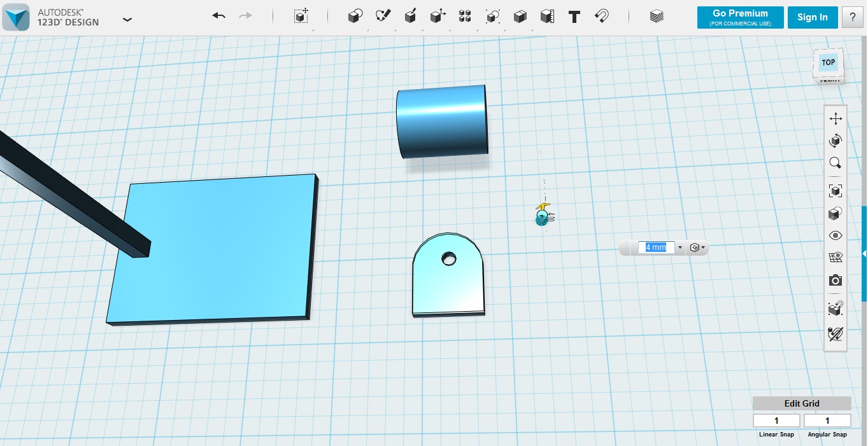Select the blue cylinder object
The image size is (868, 446).
tap(442, 122)
